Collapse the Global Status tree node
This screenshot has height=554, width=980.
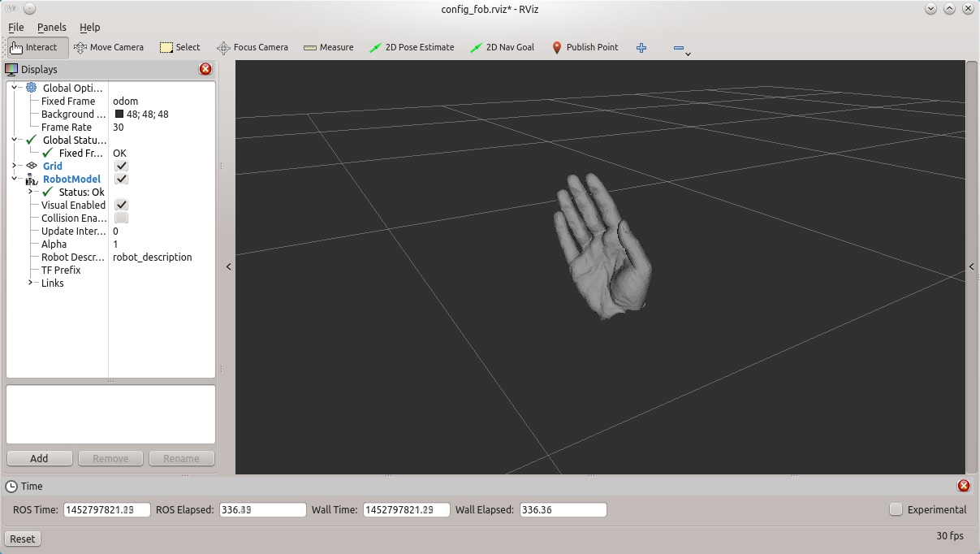click(x=15, y=140)
